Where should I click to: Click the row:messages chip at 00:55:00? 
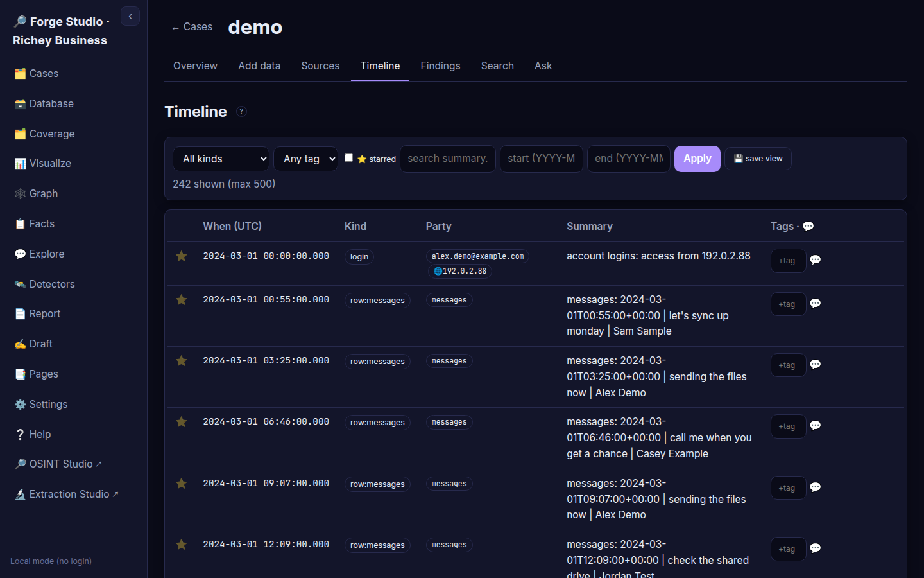point(377,301)
